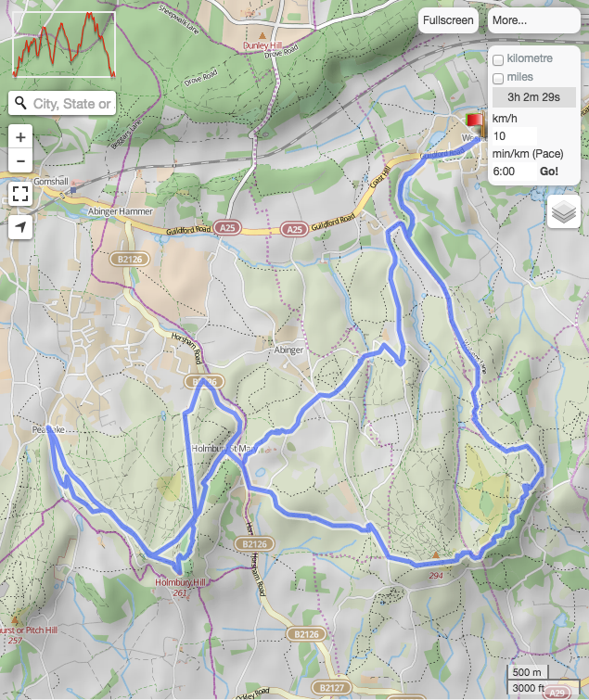589x700 pixels.
Task: Click the min/km pace input field
Action: 515,172
